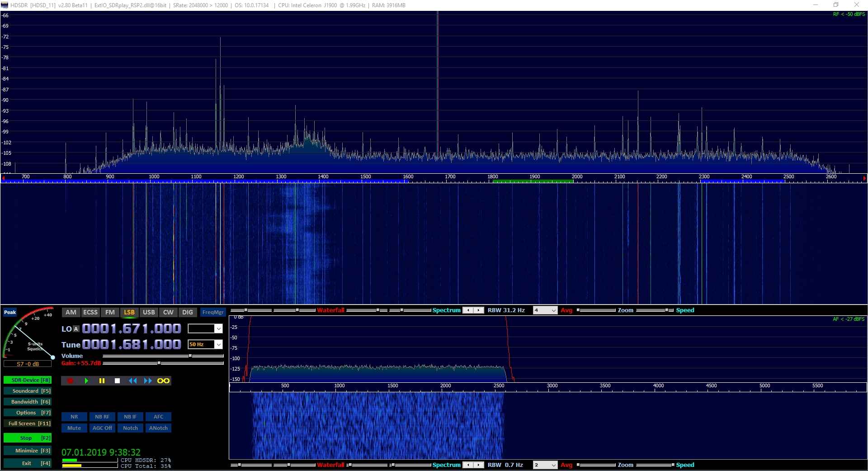
Task: Open the Avg dropdown showing 2
Action: point(545,465)
